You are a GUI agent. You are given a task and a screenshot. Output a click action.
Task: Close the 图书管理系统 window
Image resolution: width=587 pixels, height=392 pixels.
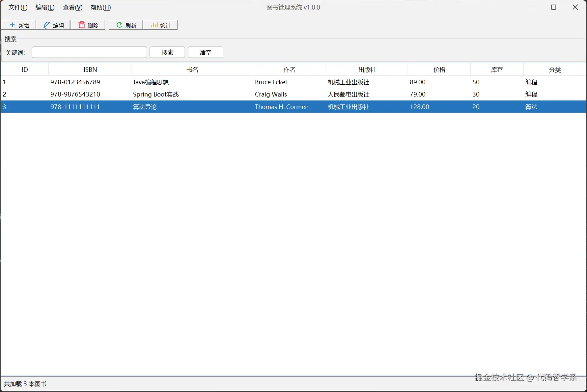coord(575,7)
